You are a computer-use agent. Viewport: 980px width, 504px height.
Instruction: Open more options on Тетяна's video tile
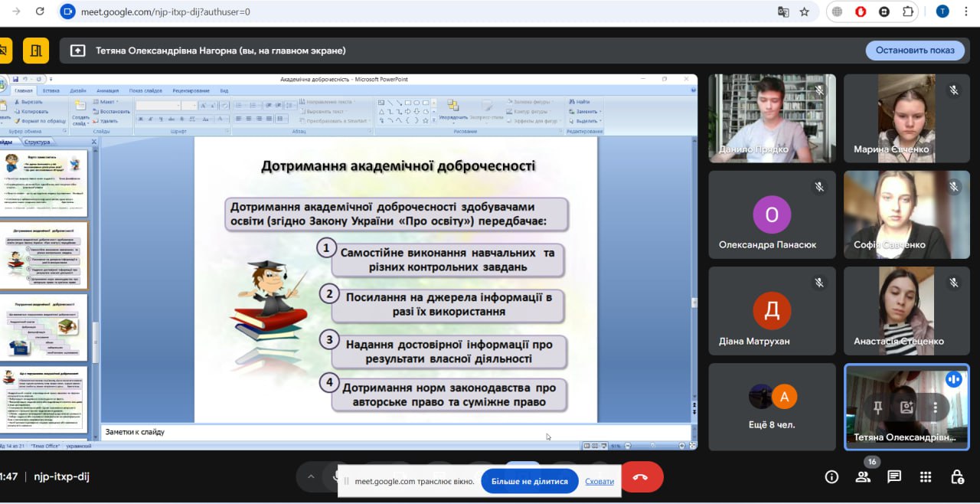[935, 407]
